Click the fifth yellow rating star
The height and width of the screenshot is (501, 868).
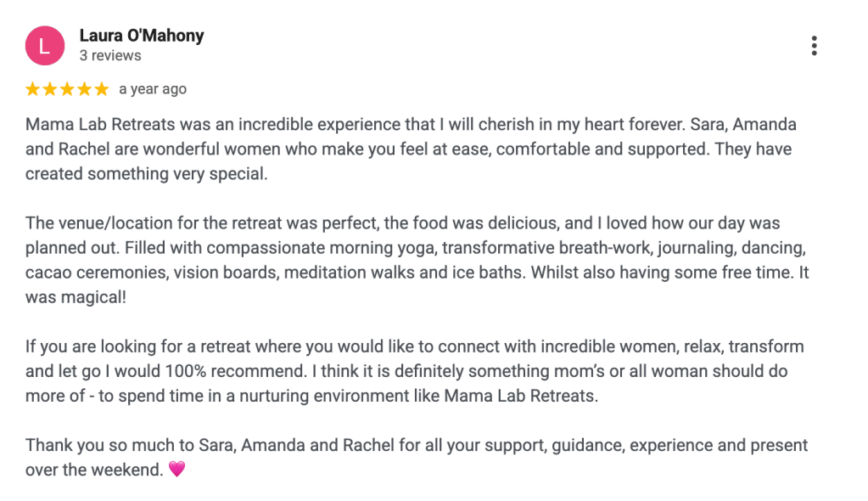coord(101,89)
